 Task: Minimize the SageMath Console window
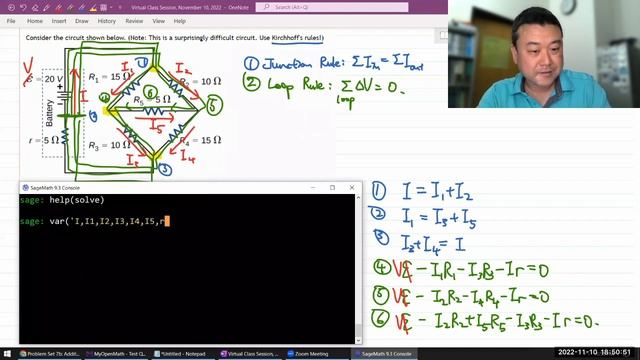click(313, 188)
